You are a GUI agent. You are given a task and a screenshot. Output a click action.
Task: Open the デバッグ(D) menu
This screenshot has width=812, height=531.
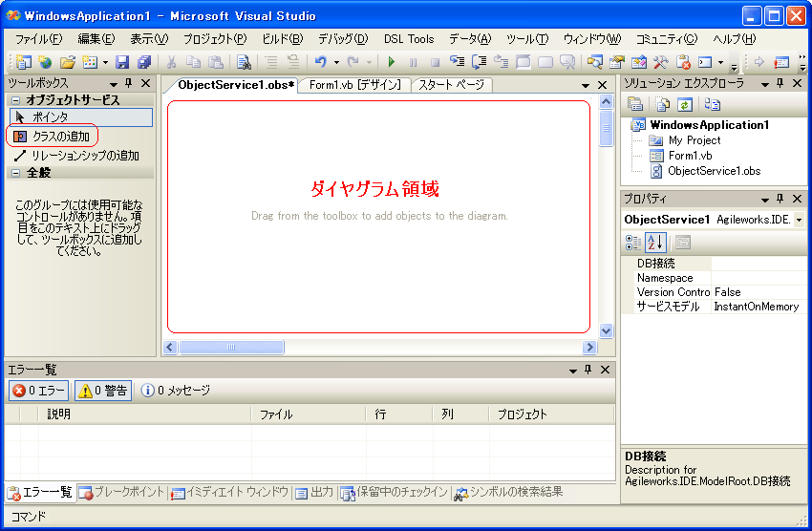pyautogui.click(x=343, y=39)
